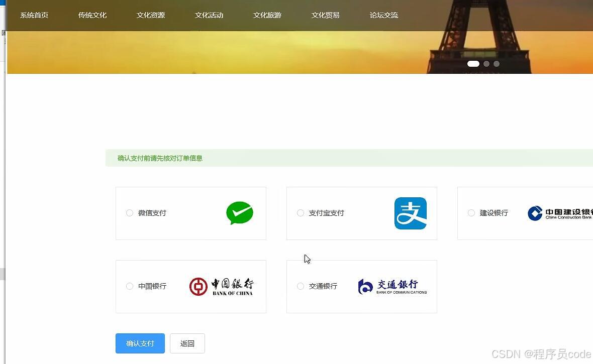The width and height of the screenshot is (593, 364).
Task: Click the 建设银行 label text
Action: coord(494,213)
